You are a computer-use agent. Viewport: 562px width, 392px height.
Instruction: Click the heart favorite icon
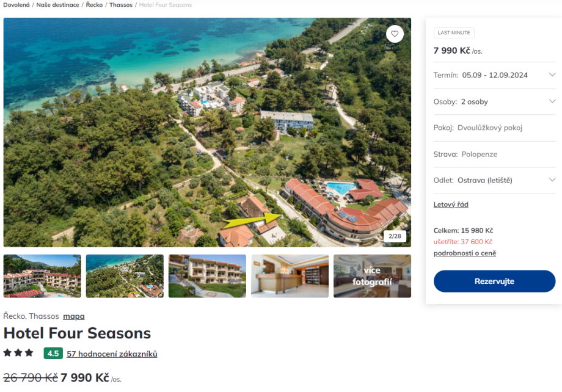[395, 34]
